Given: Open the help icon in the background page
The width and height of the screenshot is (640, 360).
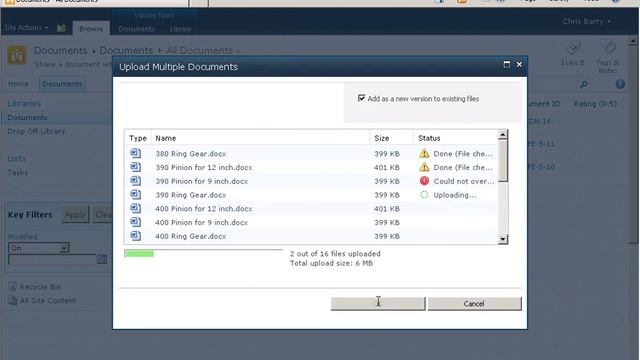Looking at the screenshot, I should (620, 84).
